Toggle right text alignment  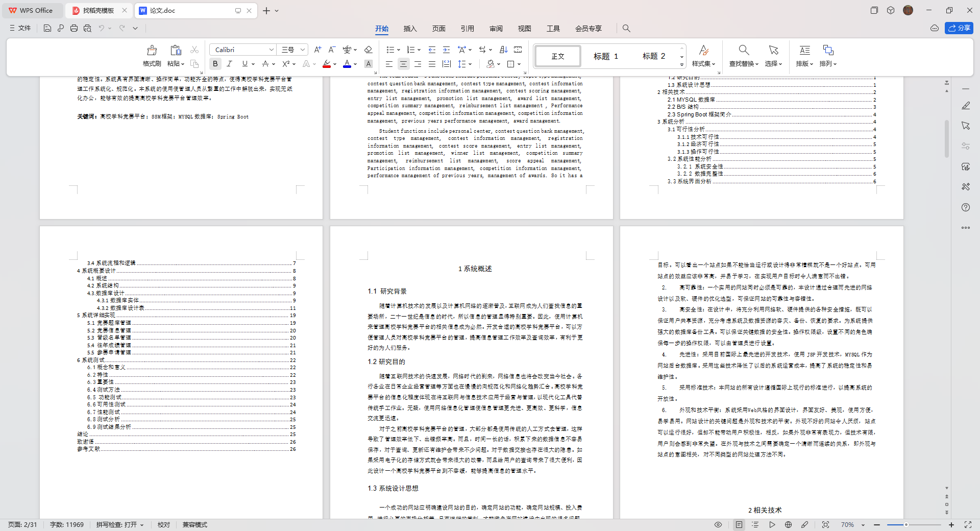click(x=418, y=64)
